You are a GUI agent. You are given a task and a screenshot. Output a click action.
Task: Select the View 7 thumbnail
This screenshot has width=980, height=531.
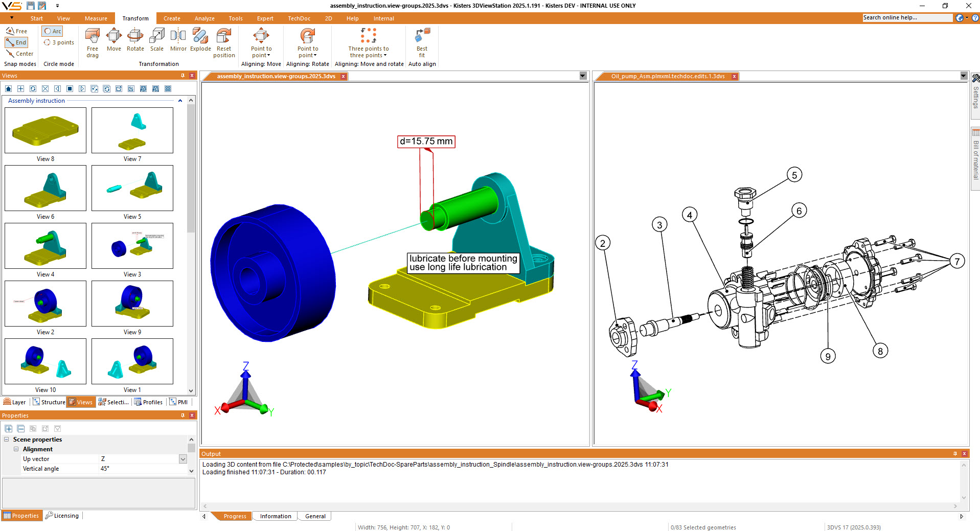coord(132,130)
